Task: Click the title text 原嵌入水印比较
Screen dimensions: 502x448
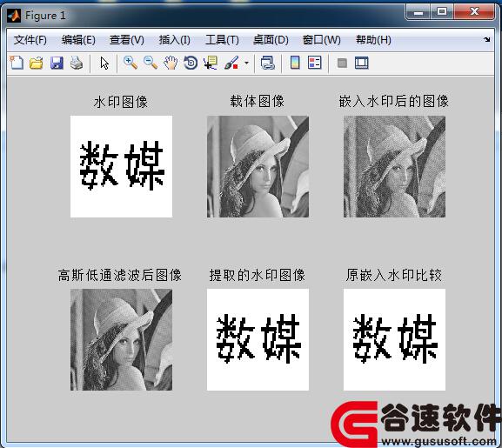Action: click(x=394, y=275)
